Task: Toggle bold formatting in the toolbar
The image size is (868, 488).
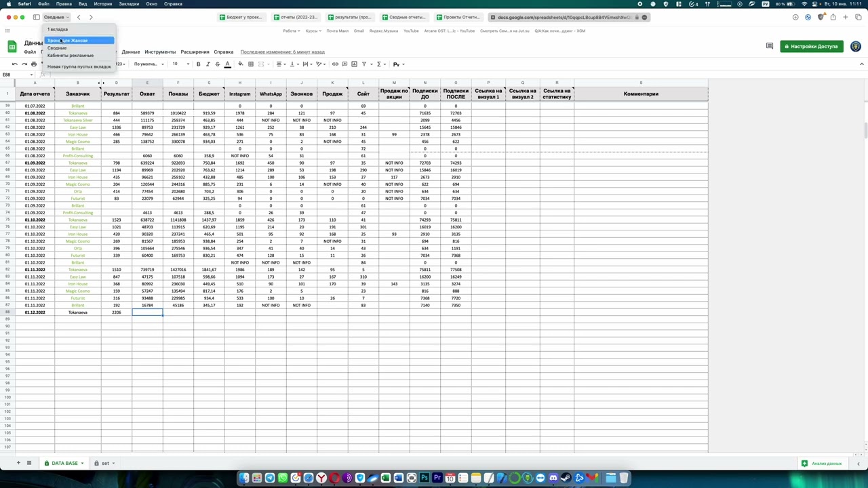Action: pyautogui.click(x=198, y=64)
